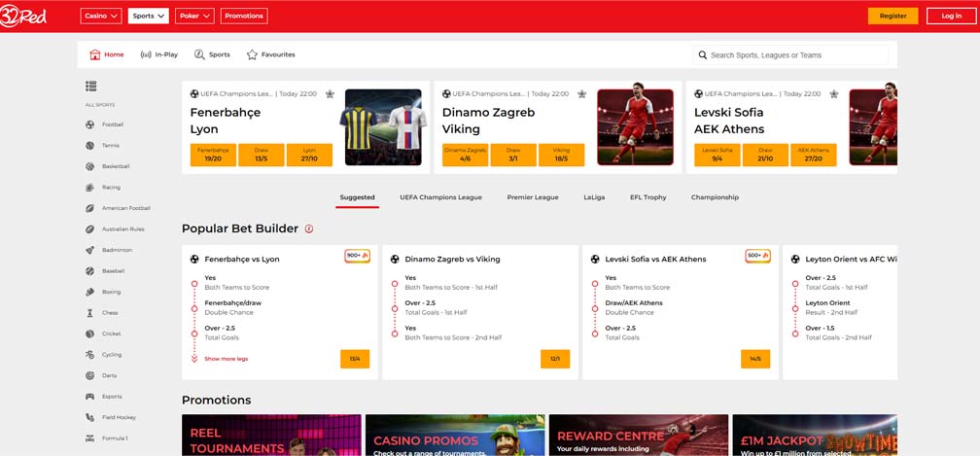Click the 900+ hot badge on Fenerbahçe vs Lyon
This screenshot has height=456, width=980.
pyautogui.click(x=358, y=256)
